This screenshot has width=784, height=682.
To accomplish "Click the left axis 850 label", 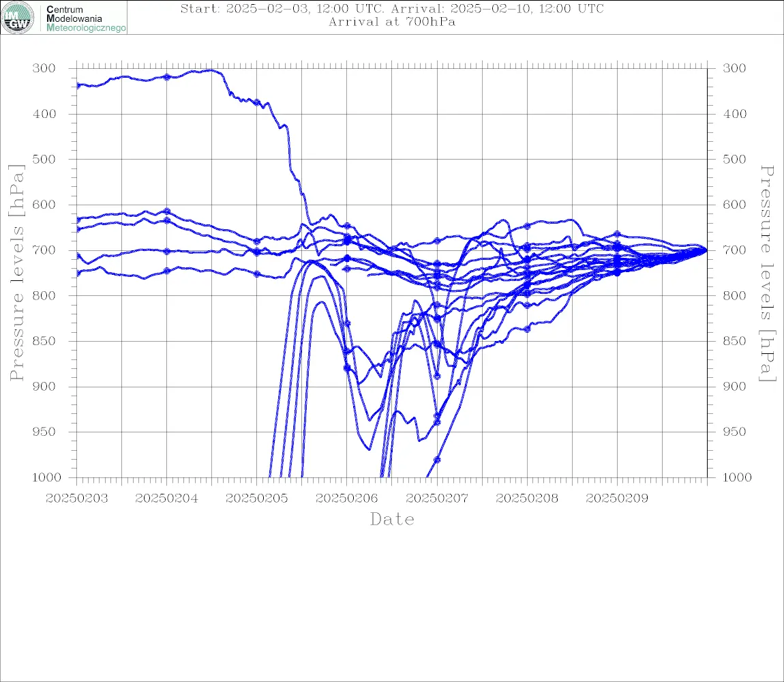I will 44,341.
